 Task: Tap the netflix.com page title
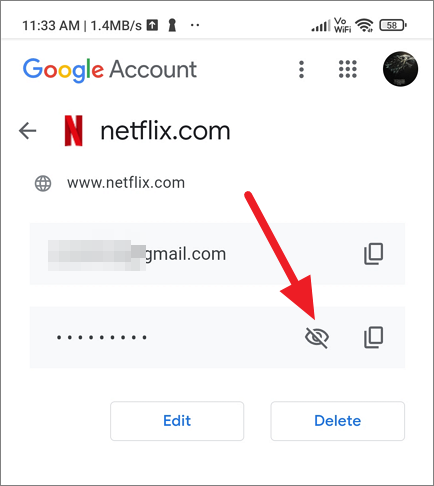[165, 131]
